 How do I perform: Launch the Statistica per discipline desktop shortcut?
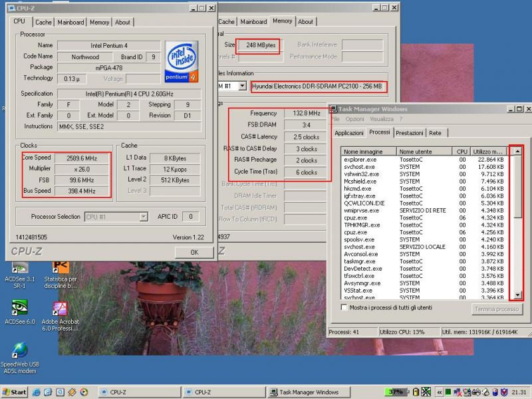tap(61, 275)
